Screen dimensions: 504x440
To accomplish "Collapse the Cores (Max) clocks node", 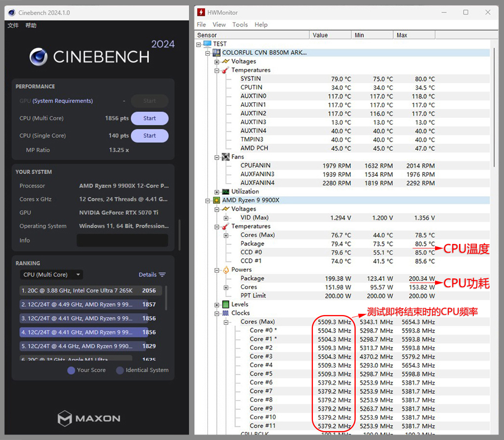I will point(226,322).
